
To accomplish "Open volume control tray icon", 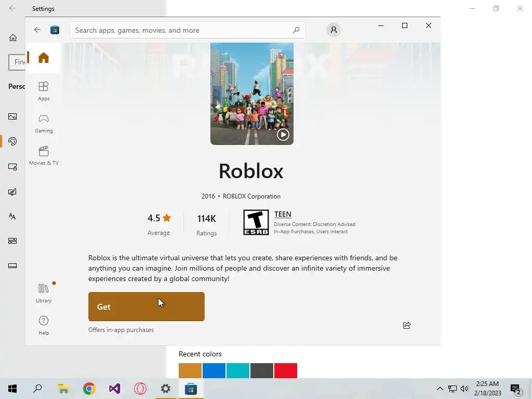I will point(464,389).
